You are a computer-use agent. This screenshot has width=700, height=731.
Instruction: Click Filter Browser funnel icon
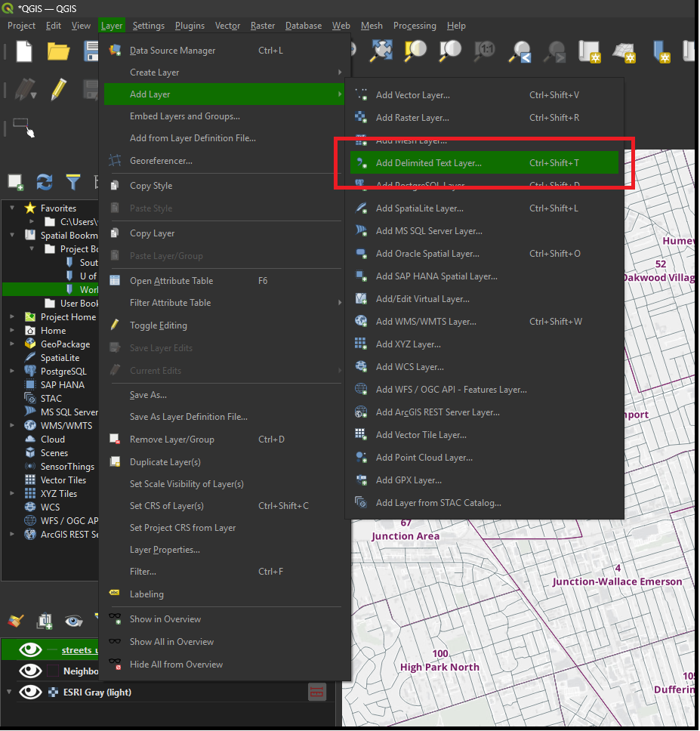(x=73, y=182)
